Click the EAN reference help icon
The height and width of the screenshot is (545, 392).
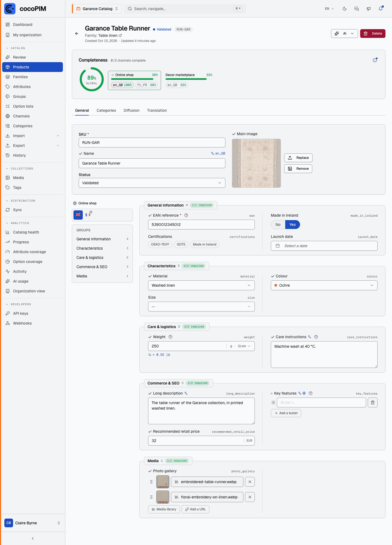(186, 215)
